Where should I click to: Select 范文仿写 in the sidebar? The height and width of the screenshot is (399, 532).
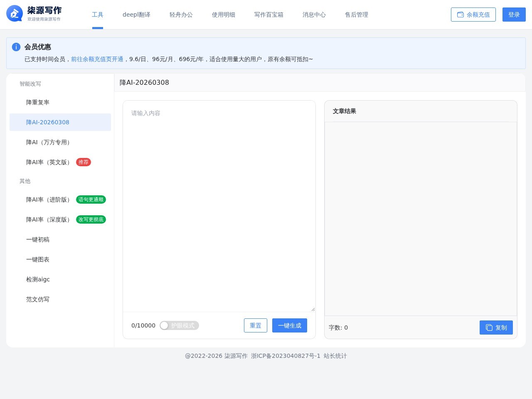tap(60, 299)
